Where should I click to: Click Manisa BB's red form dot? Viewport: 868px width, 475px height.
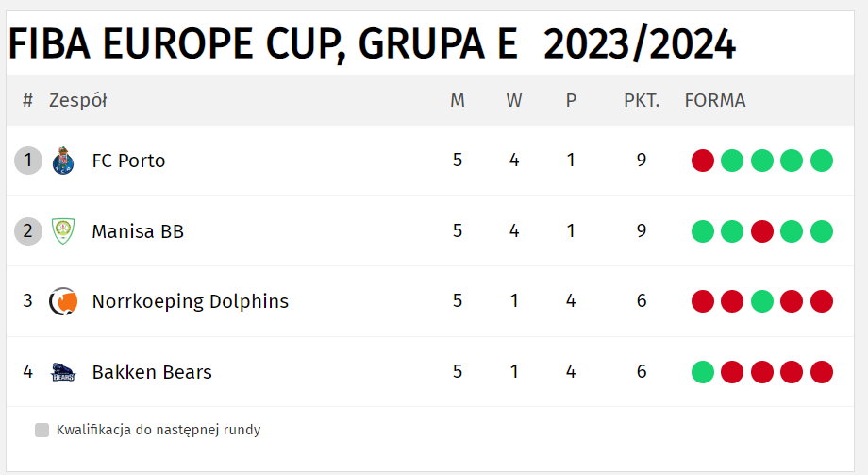(761, 231)
